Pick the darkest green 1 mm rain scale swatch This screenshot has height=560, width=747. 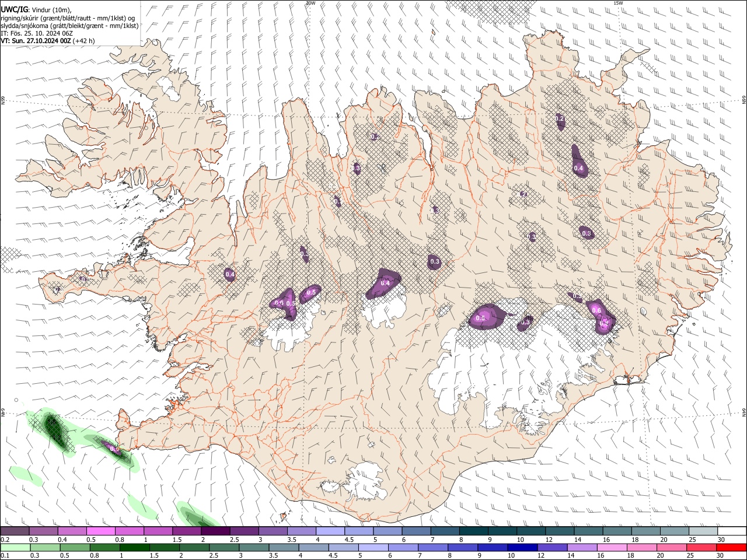[134, 547]
